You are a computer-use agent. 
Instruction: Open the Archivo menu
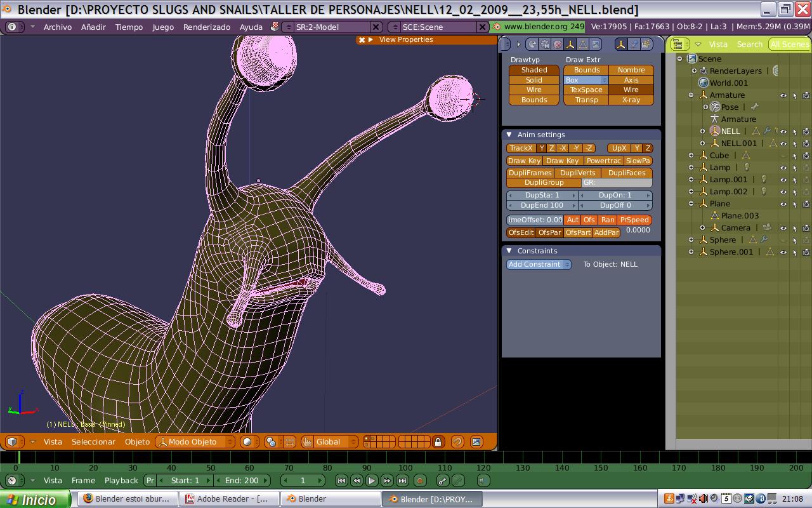click(58, 27)
